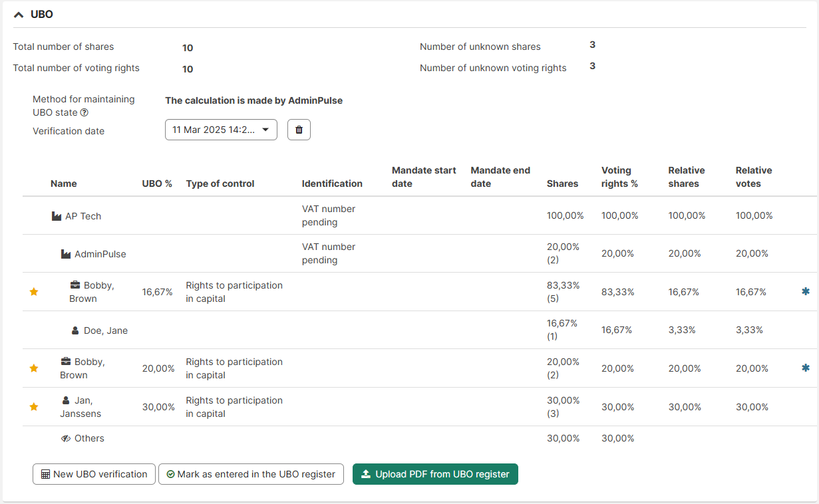Click the AdminPulse company icon

(66, 254)
